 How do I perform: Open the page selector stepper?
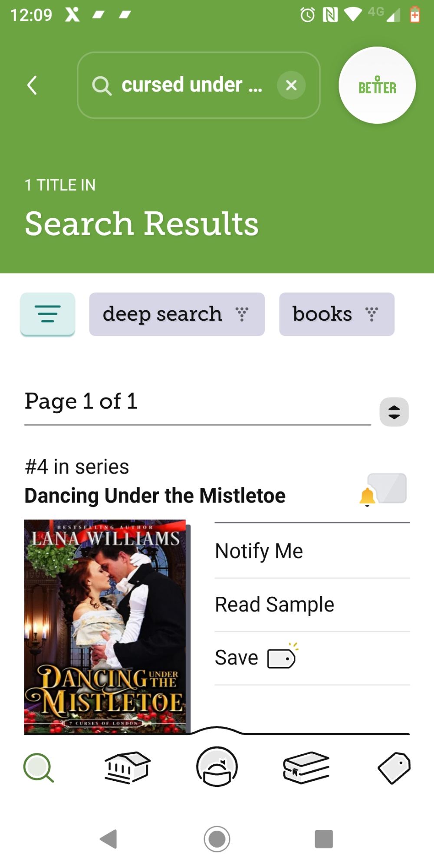click(394, 412)
